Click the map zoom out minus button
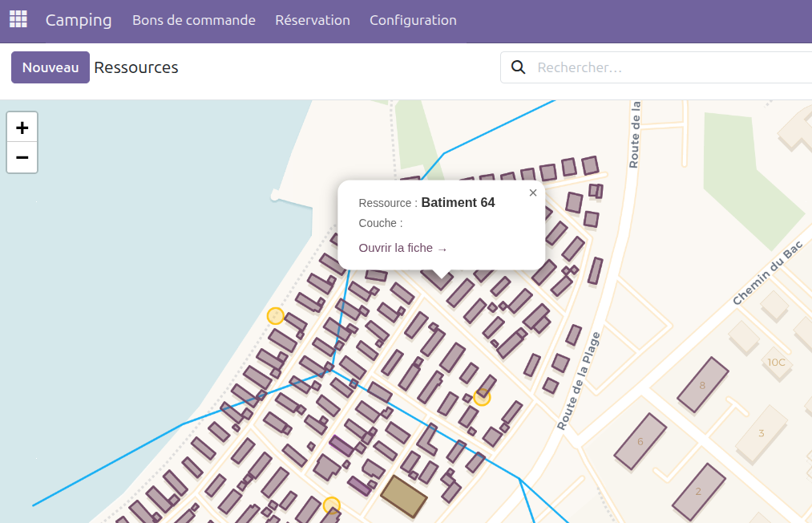The height and width of the screenshot is (523, 812). click(x=22, y=158)
